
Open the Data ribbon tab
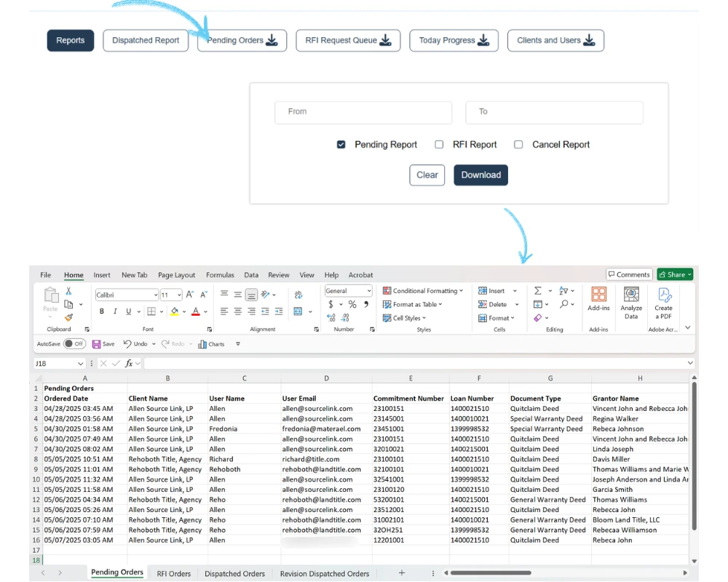point(251,275)
